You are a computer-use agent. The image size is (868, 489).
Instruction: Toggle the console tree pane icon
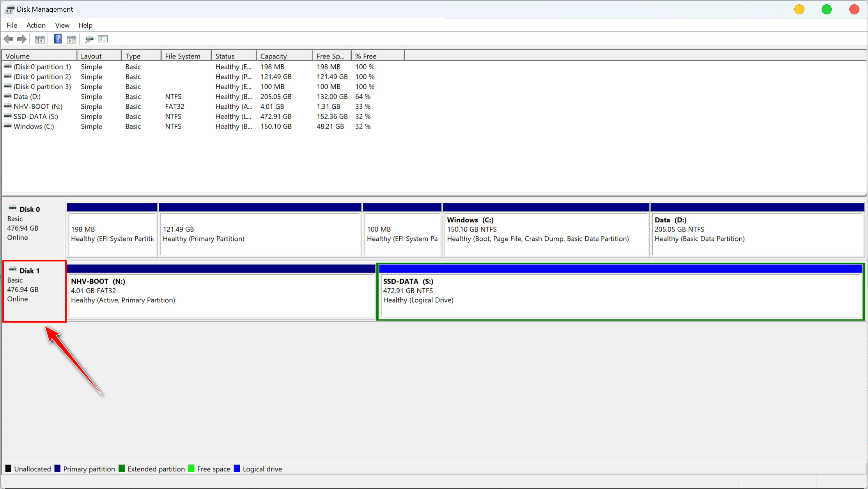[40, 39]
